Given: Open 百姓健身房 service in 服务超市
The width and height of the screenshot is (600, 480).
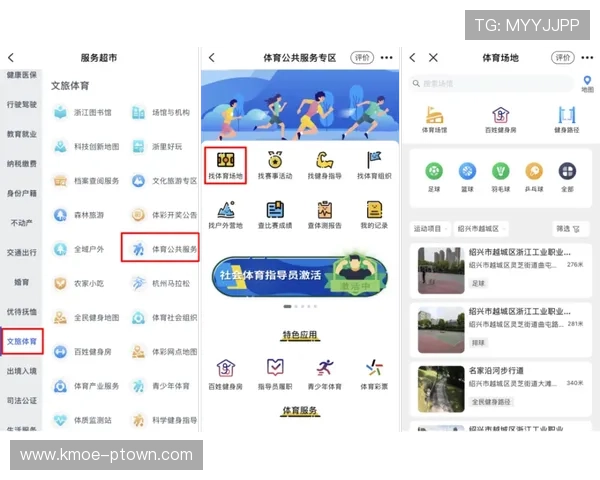Looking at the screenshot, I should click(82, 352).
